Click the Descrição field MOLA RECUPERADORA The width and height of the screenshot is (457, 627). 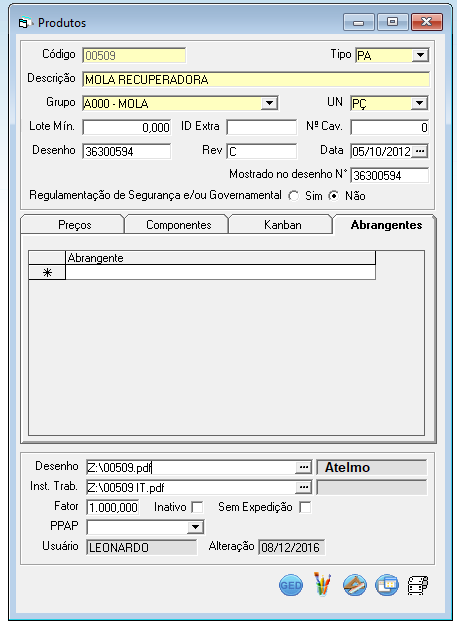[x=256, y=79]
